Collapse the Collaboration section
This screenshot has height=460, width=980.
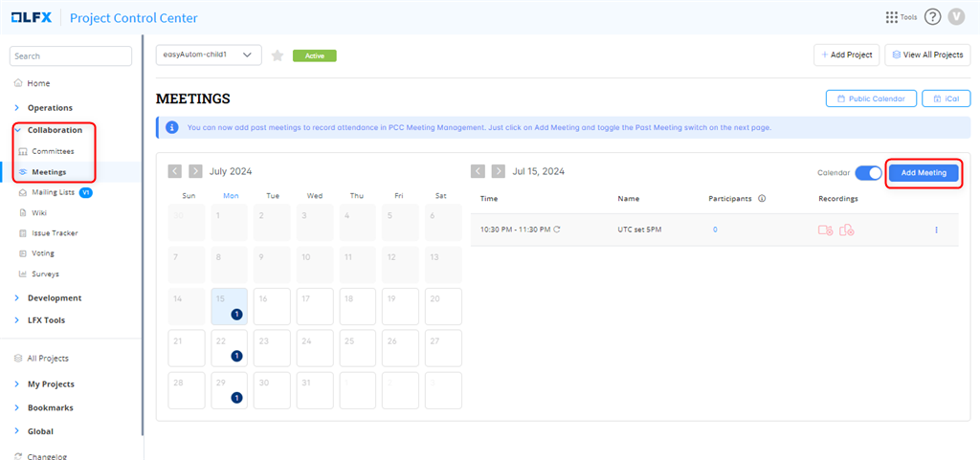pos(54,130)
